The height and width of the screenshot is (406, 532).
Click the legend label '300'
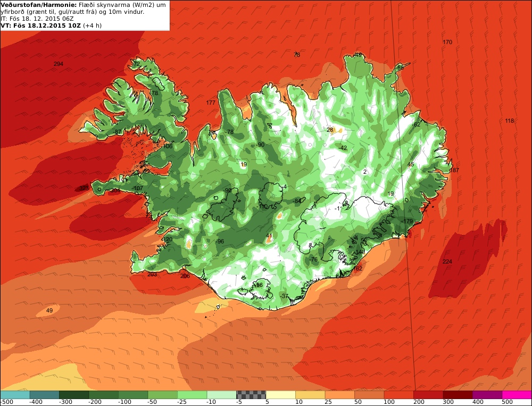tap(448, 402)
